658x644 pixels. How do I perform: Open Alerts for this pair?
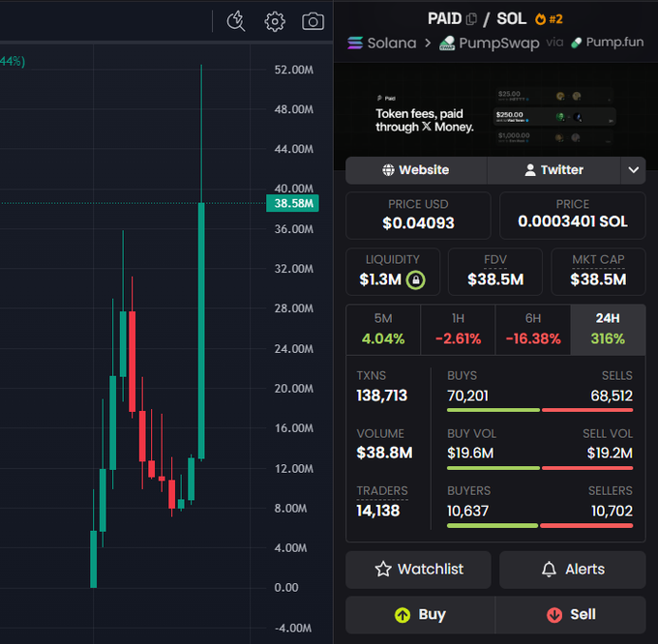coord(573,570)
